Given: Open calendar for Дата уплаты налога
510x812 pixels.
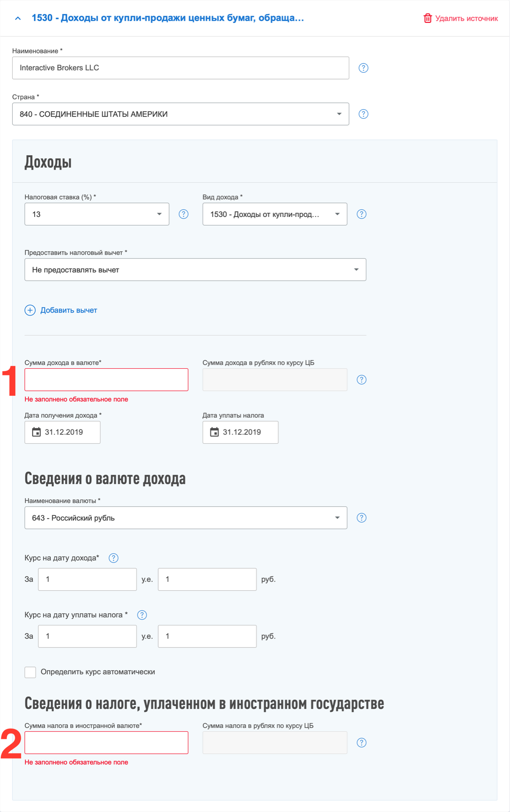Looking at the screenshot, I should click(x=215, y=432).
